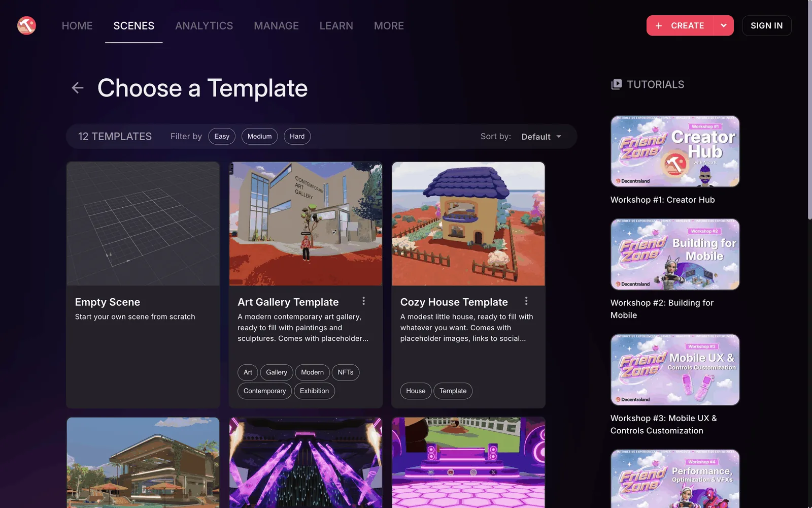Click the Art Gallery Template title text
This screenshot has width=812, height=508.
click(x=288, y=302)
